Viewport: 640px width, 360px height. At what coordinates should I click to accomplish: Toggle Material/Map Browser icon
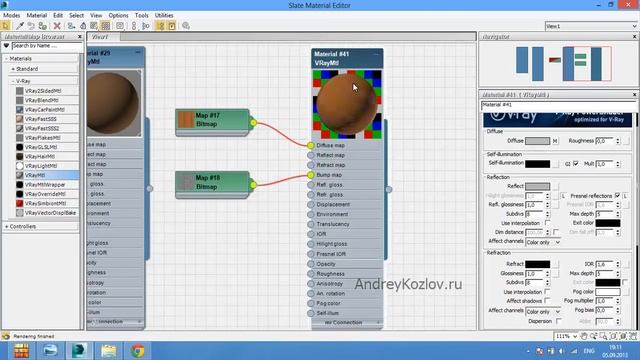click(x=160, y=26)
